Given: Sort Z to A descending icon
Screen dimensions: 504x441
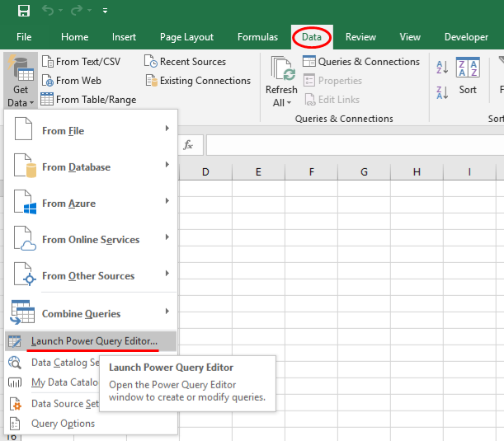Looking at the screenshot, I should (x=442, y=92).
